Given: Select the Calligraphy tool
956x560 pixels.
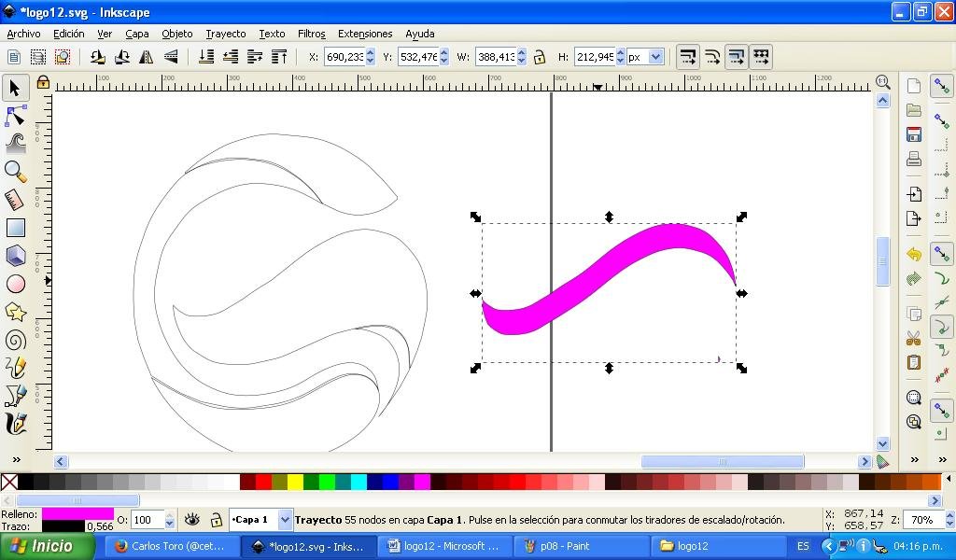Looking at the screenshot, I should (15, 424).
